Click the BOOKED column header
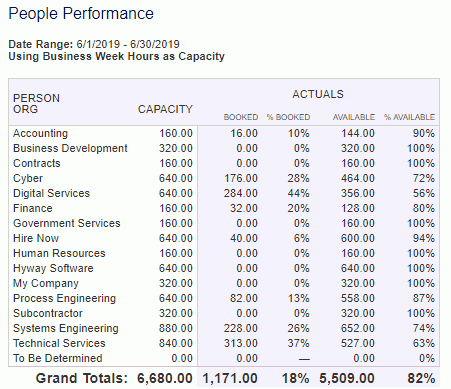Viewport: 451px width, 389px height. pyautogui.click(x=241, y=117)
